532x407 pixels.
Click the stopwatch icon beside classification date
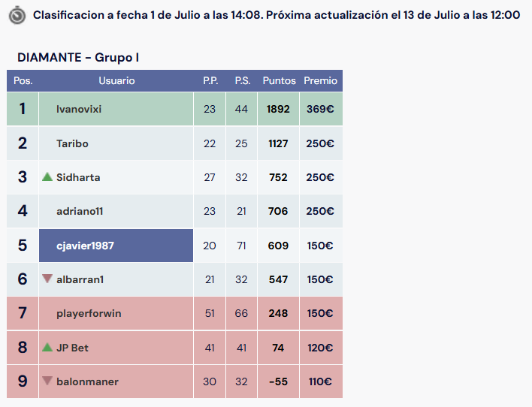point(17,16)
